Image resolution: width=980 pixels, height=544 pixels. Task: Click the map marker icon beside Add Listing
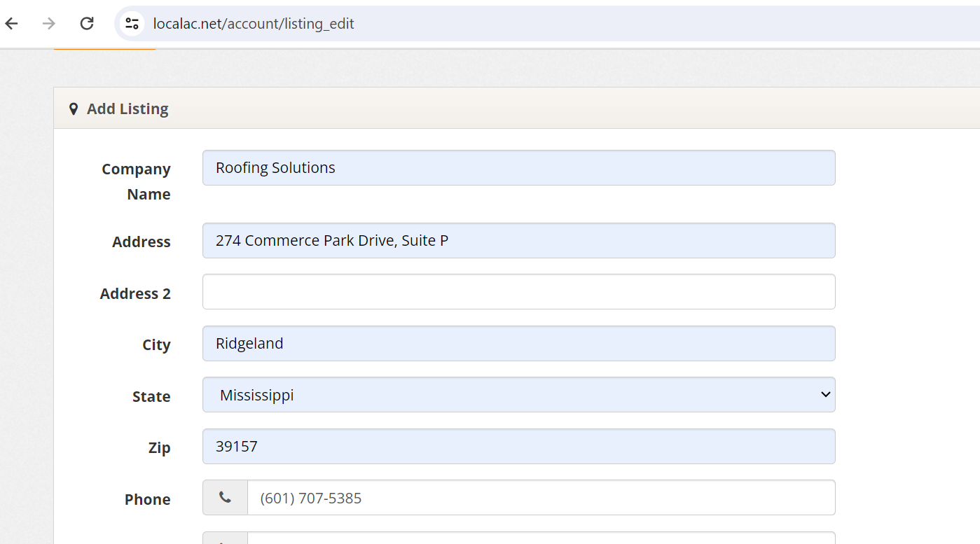[74, 109]
